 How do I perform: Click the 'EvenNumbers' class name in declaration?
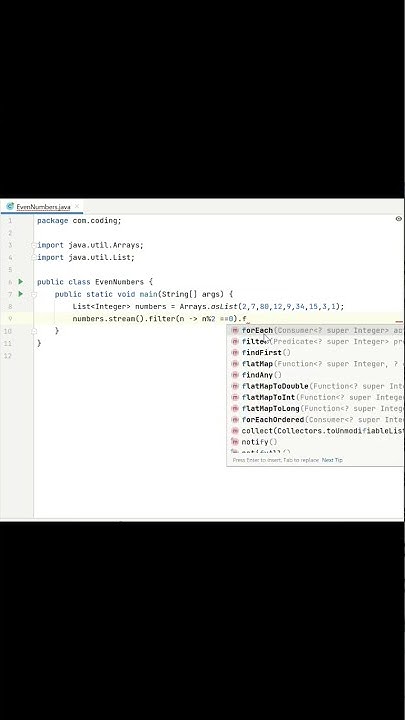click(119, 282)
